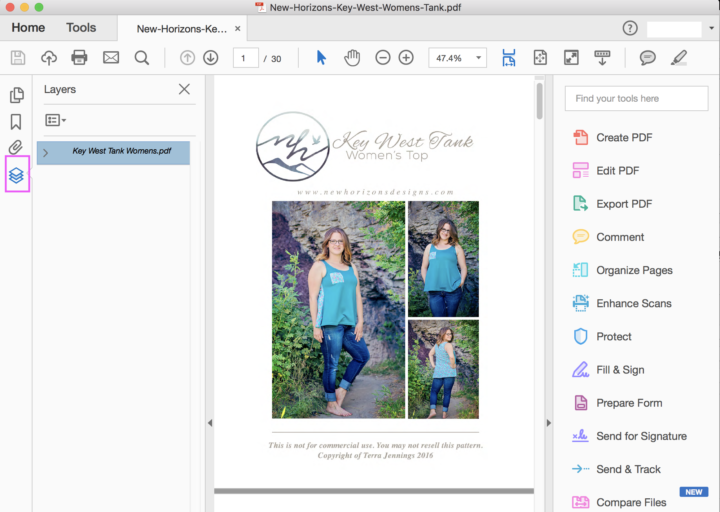Viewport: 720px width, 512px height.
Task: Select the Hand pan tool
Action: pos(352,57)
